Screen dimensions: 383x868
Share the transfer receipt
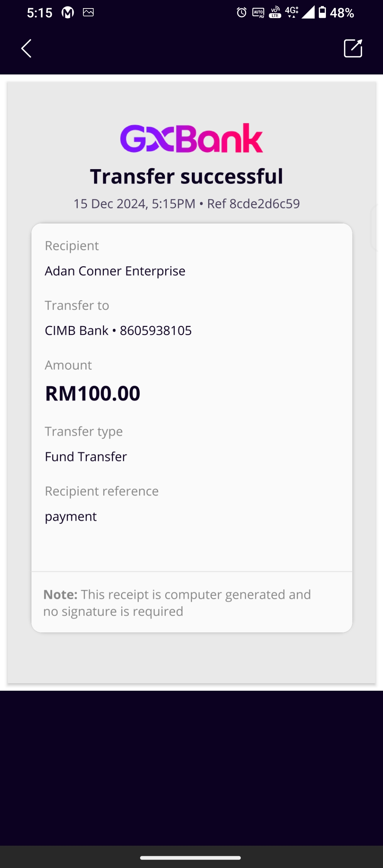(353, 48)
